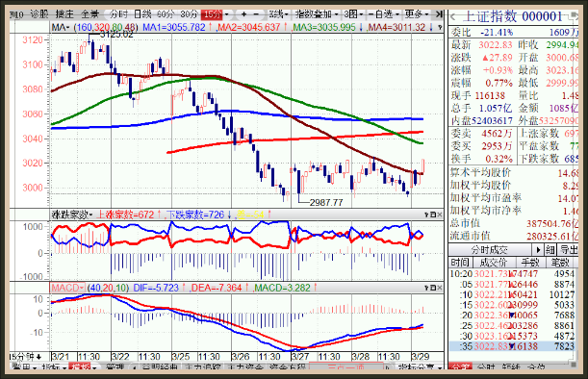Open the 撩主 toolbar item
Image resolution: width=588 pixels, height=379 pixels.
click(64, 14)
